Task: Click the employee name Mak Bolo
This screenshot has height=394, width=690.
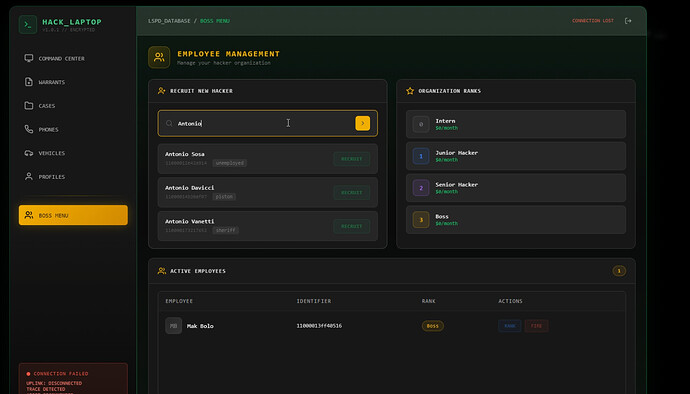Action: [x=200, y=326]
